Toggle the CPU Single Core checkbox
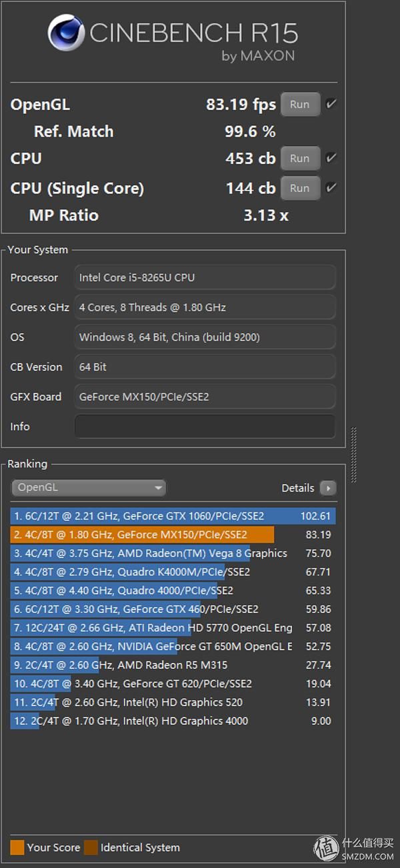This screenshot has height=868, width=400. pyautogui.click(x=331, y=188)
